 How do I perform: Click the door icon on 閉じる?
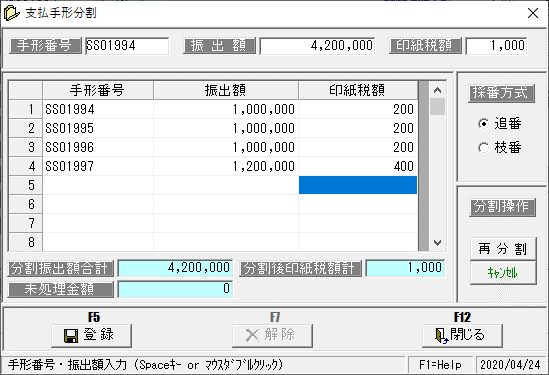(442, 335)
